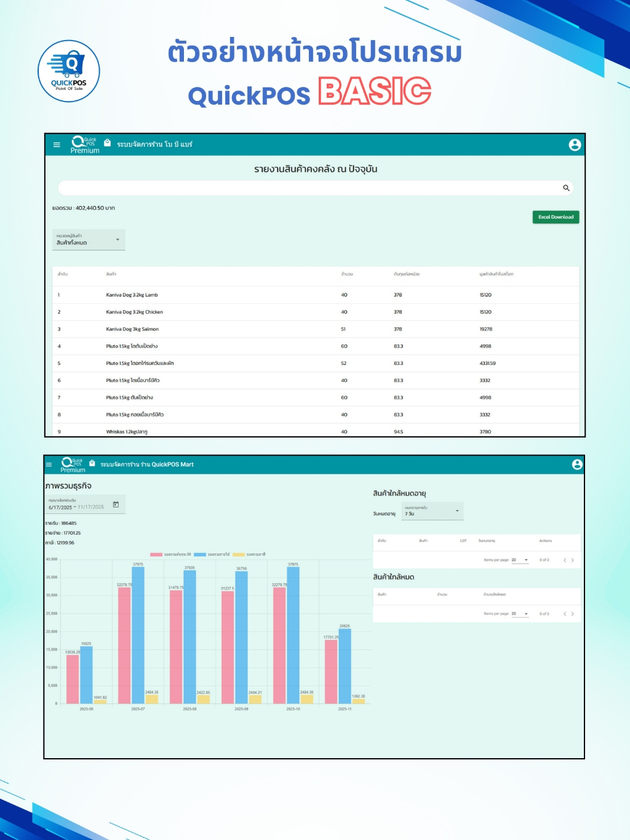Open hamburger menu in QuickPOS Mart dashboard
The height and width of the screenshot is (840, 630).
tap(49, 465)
